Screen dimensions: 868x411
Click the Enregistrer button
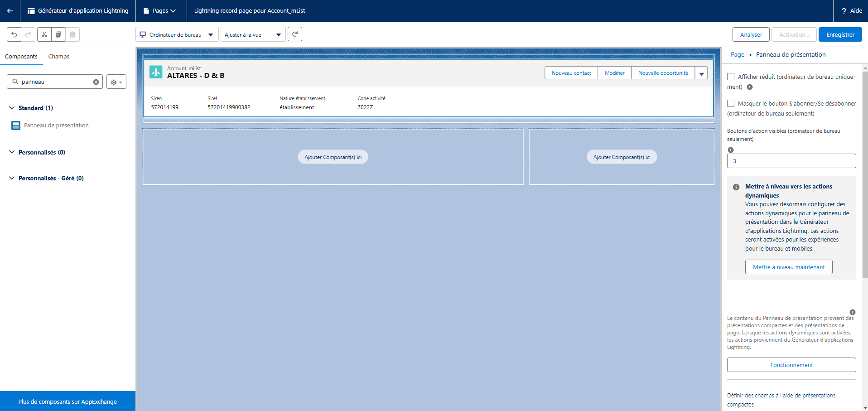[x=840, y=34]
